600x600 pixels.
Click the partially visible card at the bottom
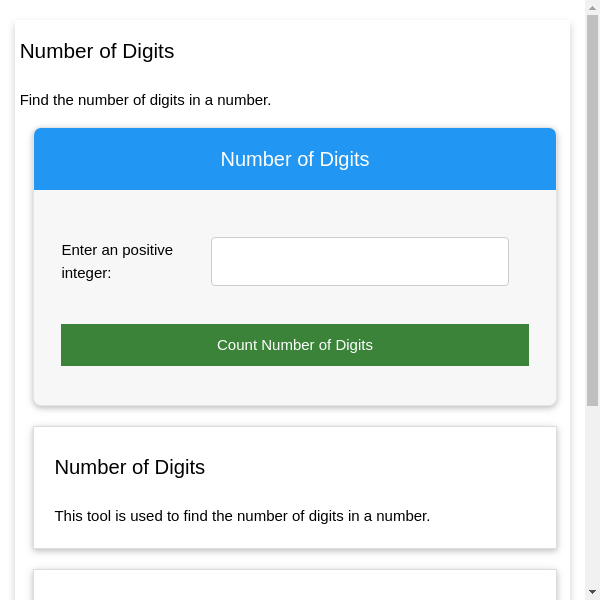(x=295, y=585)
